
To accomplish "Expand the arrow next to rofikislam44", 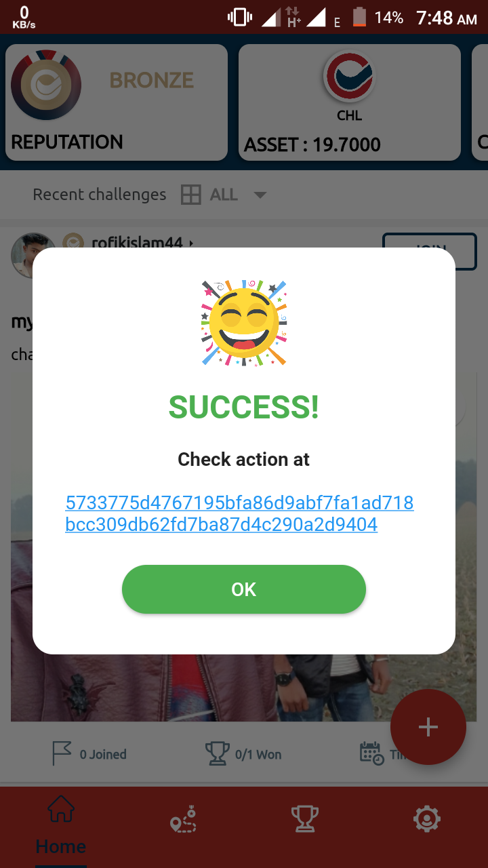I will click(191, 243).
